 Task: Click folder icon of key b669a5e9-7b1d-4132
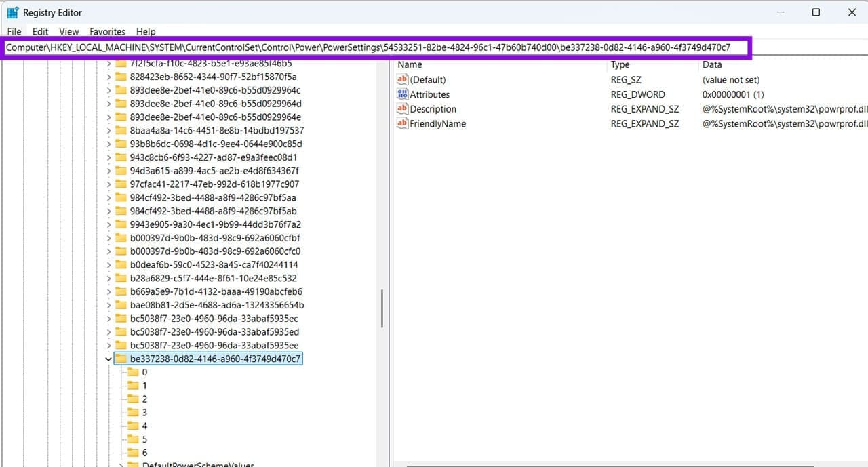click(x=121, y=291)
